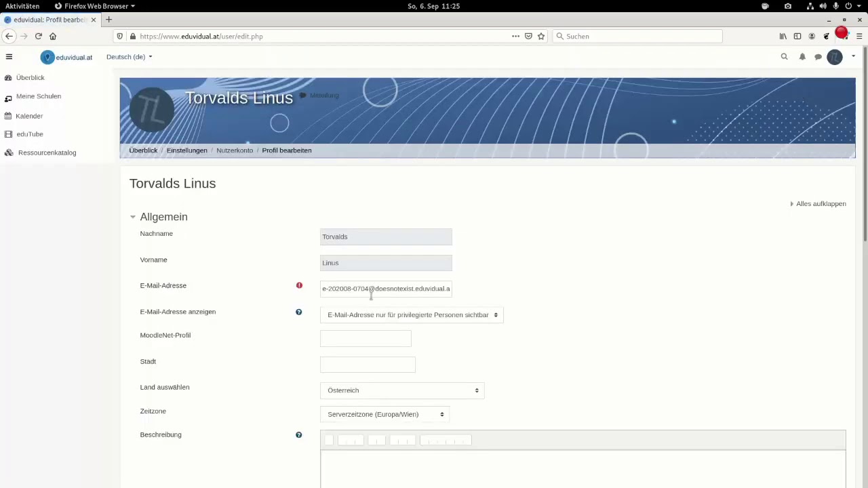868x488 pixels.
Task: Open notifications bell
Action: coord(802,57)
